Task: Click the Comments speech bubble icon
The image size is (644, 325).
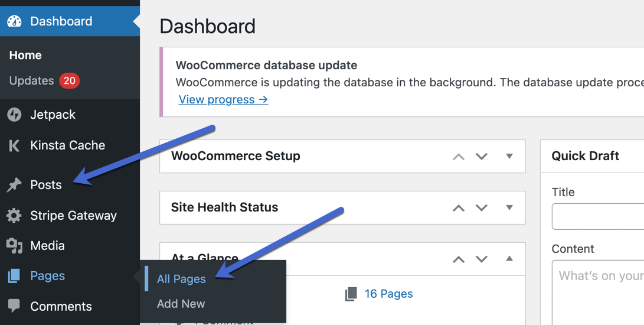Action: (x=14, y=306)
